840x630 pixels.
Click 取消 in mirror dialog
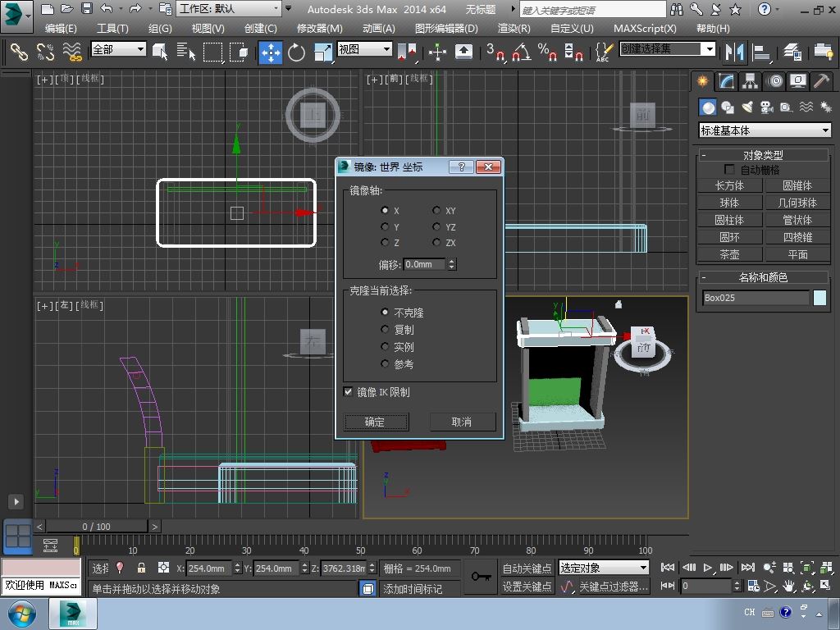462,422
